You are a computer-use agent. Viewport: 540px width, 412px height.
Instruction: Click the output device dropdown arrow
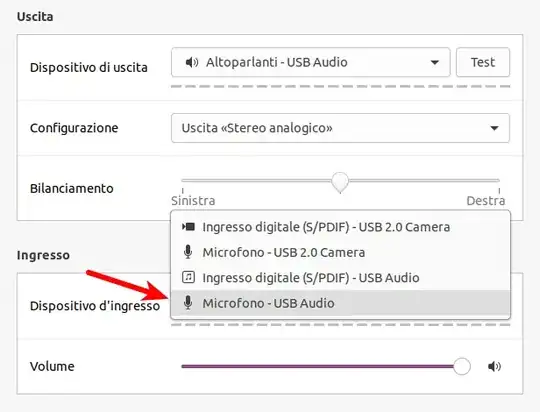pyautogui.click(x=435, y=62)
